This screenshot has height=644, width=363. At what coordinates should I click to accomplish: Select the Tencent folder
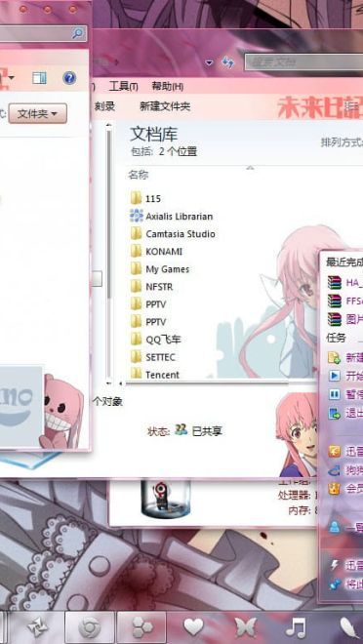click(x=155, y=374)
